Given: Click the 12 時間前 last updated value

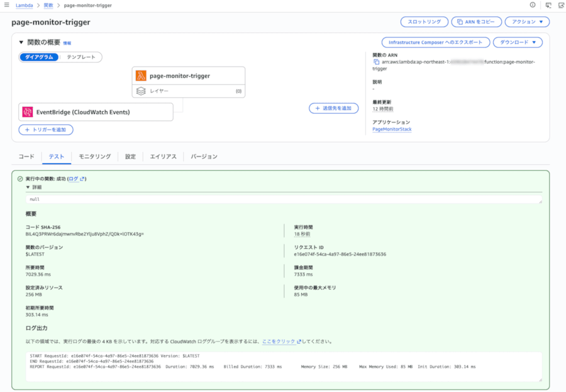Looking at the screenshot, I should 383,109.
